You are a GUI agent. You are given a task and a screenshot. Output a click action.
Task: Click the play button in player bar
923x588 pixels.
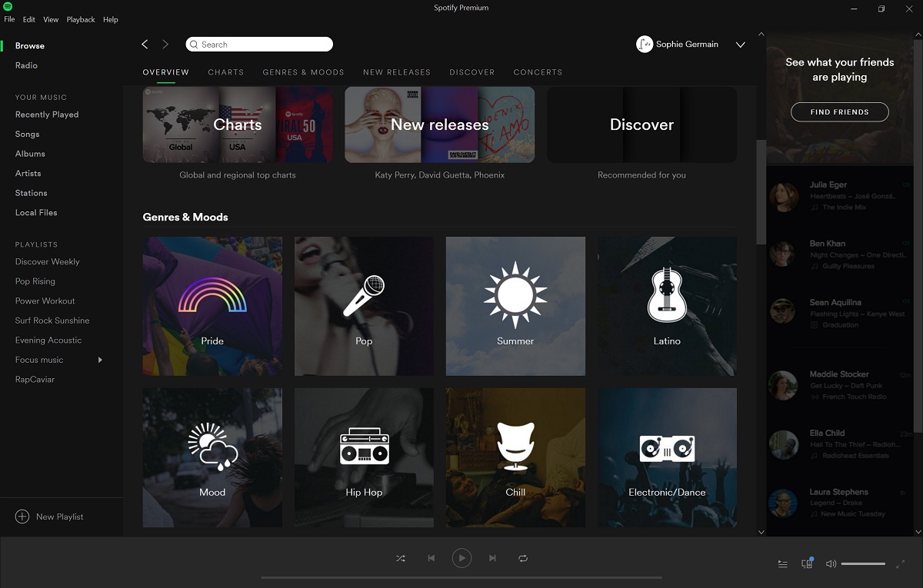point(461,558)
